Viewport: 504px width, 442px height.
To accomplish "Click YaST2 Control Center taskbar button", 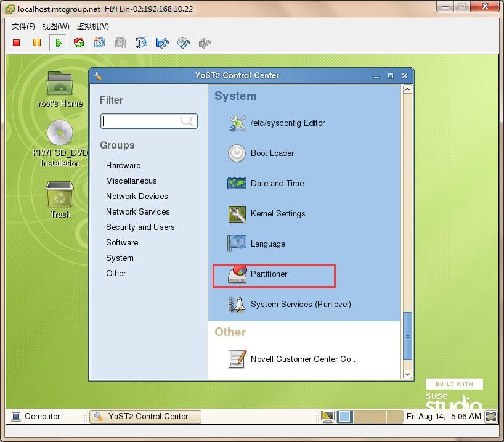I will click(145, 417).
